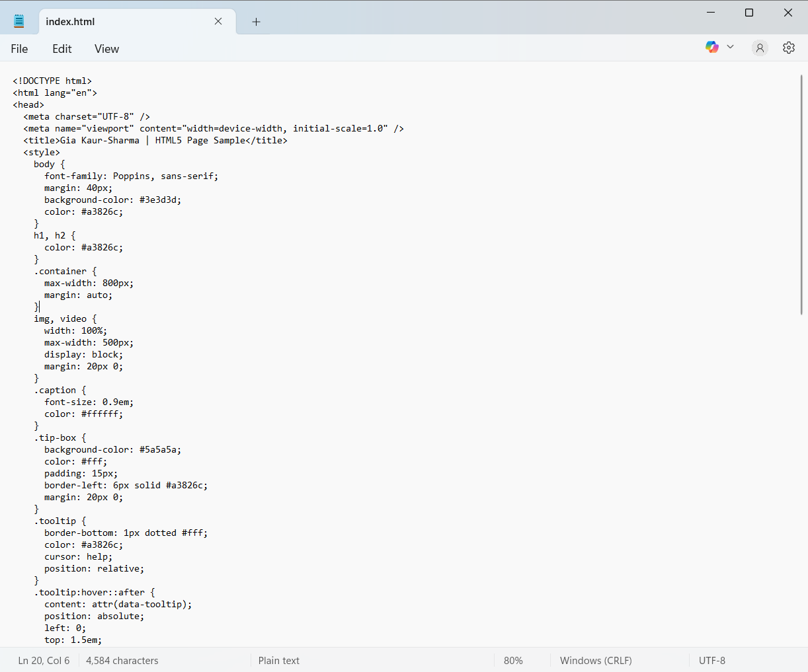Click the font-size: 0.9em; line
This screenshot has width=808, height=672.
pyautogui.click(x=89, y=402)
